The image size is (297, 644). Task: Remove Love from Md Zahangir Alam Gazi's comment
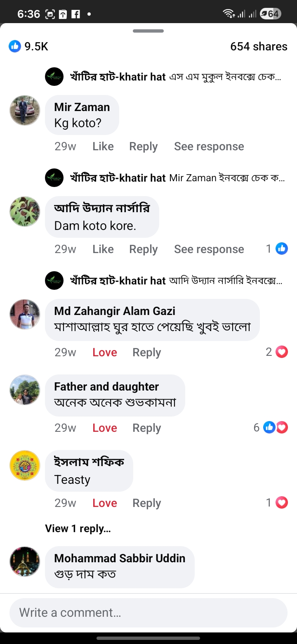click(104, 352)
